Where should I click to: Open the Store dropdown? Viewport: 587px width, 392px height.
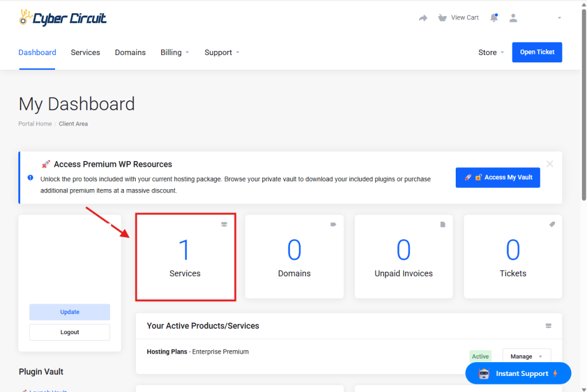pyautogui.click(x=491, y=53)
